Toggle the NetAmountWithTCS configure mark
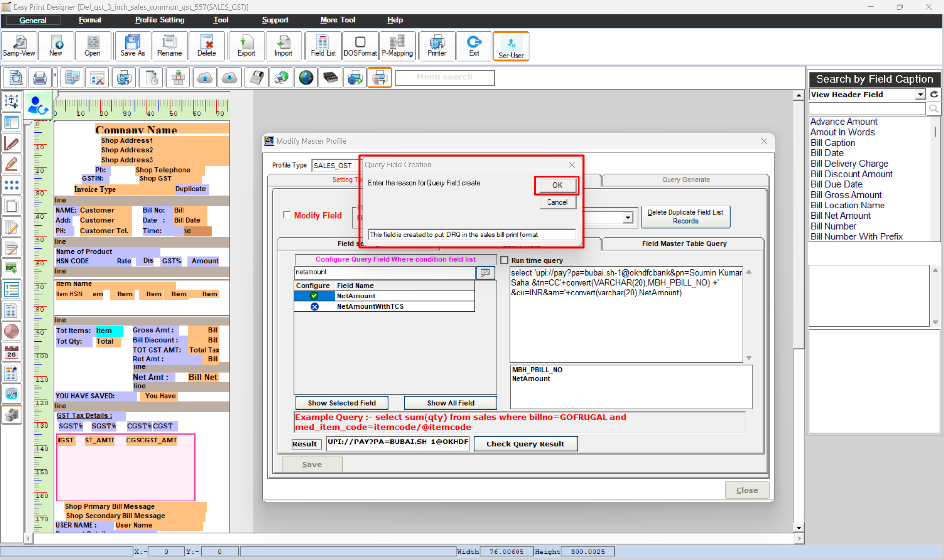 coord(314,306)
